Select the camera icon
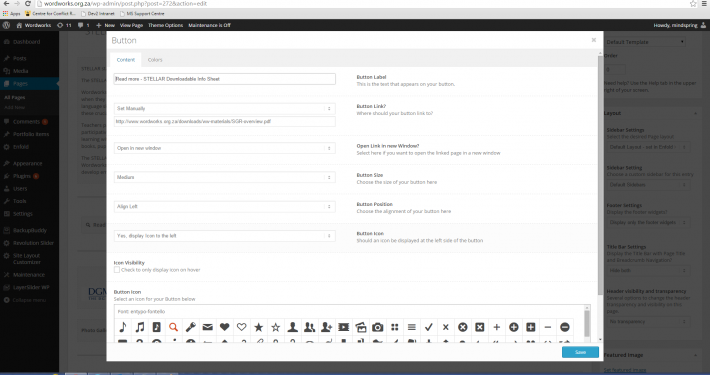Viewport: 710px width, 375px height. pos(378,327)
